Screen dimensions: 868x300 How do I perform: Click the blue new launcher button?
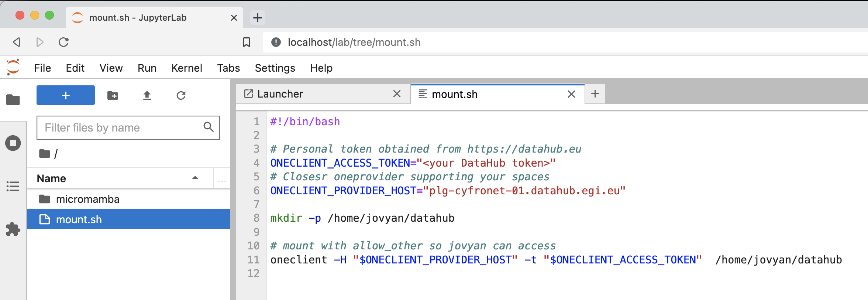pyautogui.click(x=66, y=96)
